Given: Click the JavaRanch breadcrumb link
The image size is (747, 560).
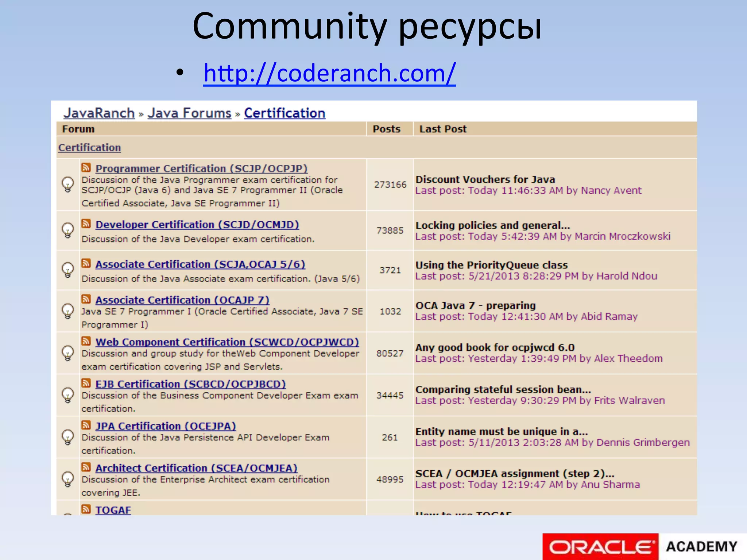Looking at the screenshot, I should point(99,113).
